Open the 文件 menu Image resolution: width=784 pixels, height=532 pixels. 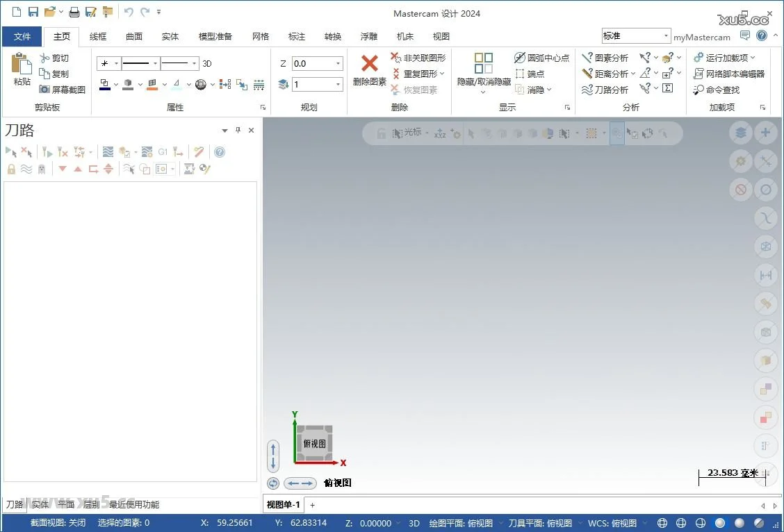[22, 36]
